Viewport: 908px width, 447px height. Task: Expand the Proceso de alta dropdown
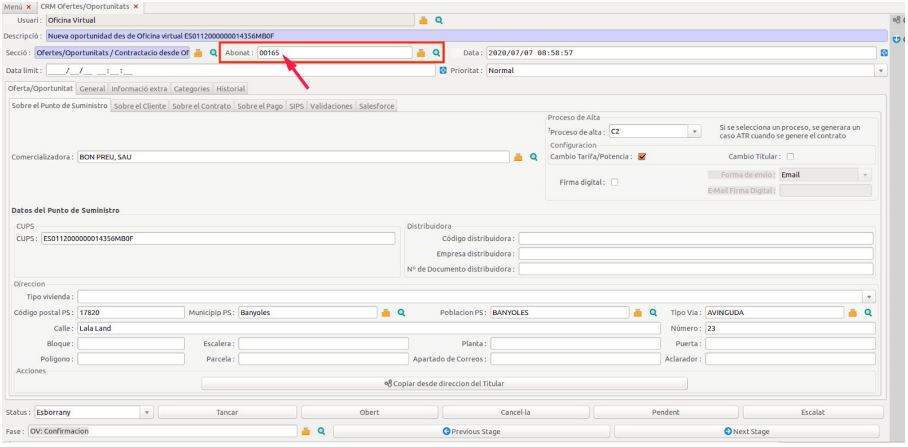click(694, 131)
